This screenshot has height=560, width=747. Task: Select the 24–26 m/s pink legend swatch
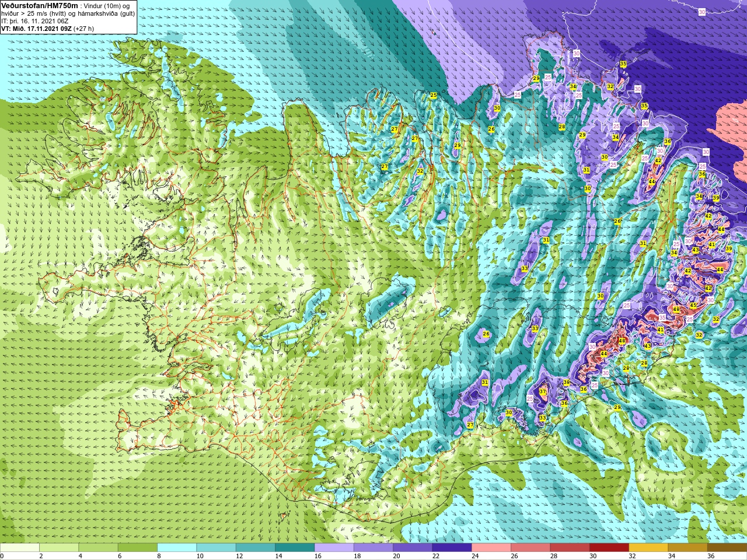click(x=491, y=547)
